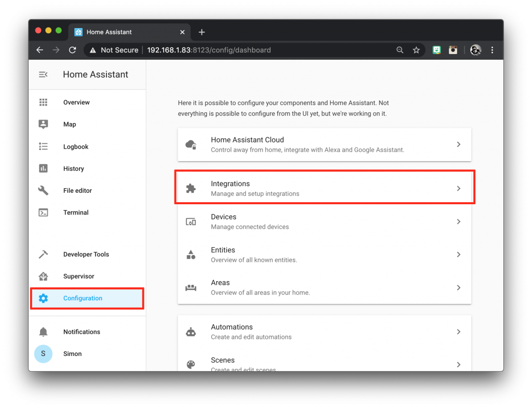Bookmark this page with the star icon

pos(416,50)
